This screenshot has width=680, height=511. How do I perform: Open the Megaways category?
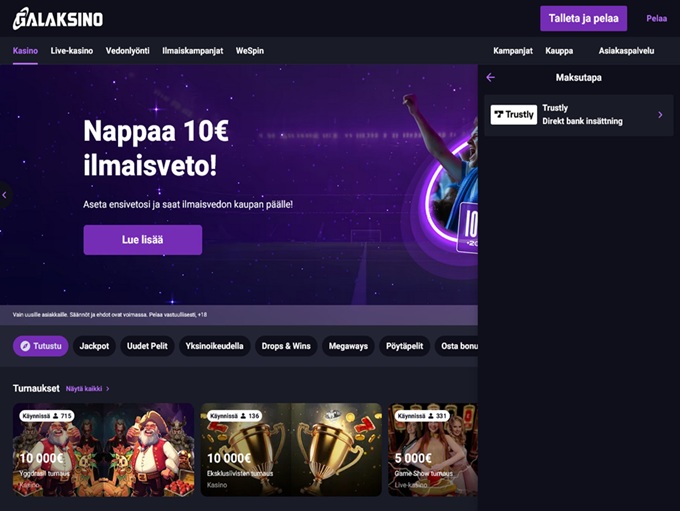(348, 346)
